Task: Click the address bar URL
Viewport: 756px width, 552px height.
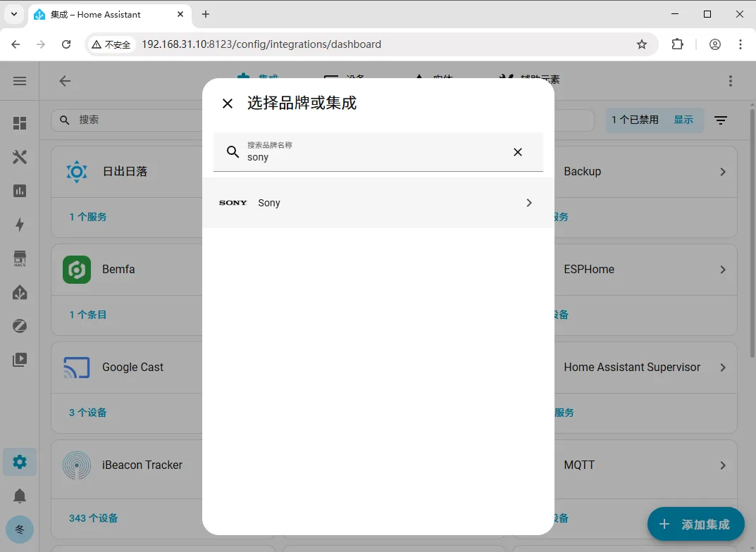Action: pos(261,44)
